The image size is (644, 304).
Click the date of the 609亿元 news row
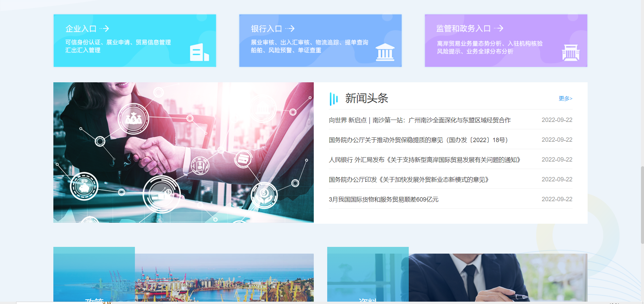(557, 199)
